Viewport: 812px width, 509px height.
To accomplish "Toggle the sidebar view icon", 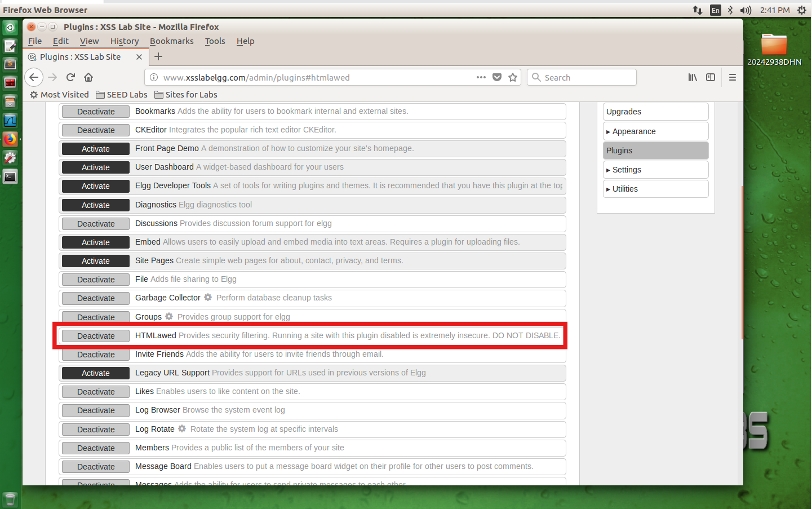I will (x=711, y=77).
